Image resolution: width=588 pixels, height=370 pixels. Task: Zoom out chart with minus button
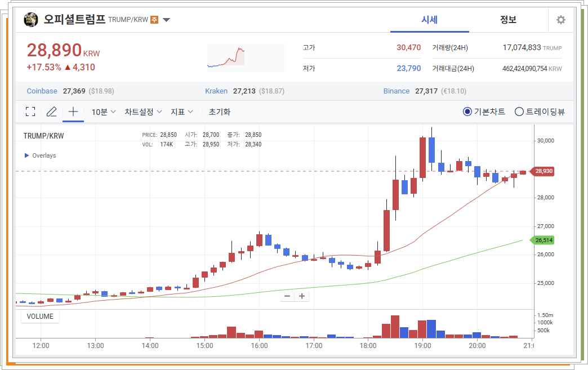pyautogui.click(x=287, y=296)
